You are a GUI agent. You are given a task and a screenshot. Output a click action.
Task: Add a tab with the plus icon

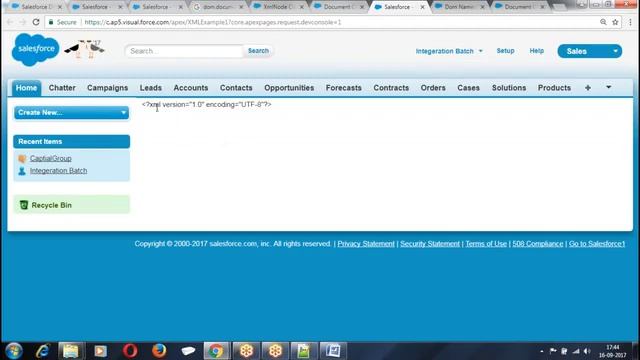pyautogui.click(x=588, y=88)
